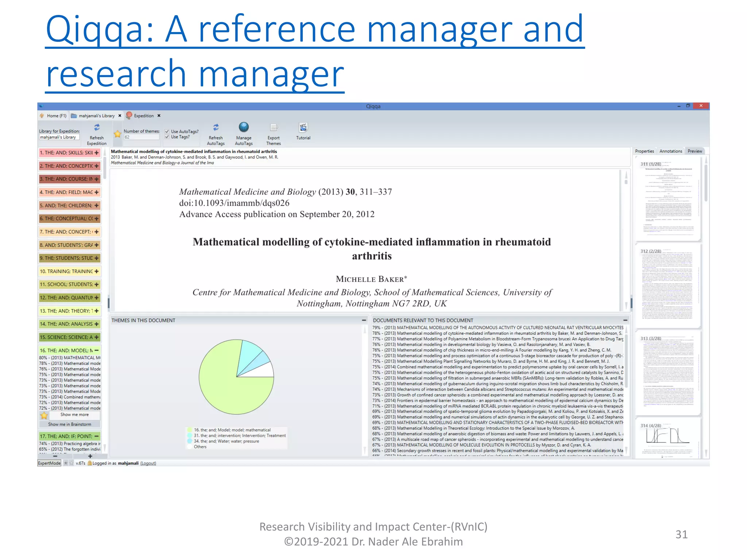Click 77% Polyamine Metabolism document row
The width and height of the screenshot is (747, 560).
point(498,339)
